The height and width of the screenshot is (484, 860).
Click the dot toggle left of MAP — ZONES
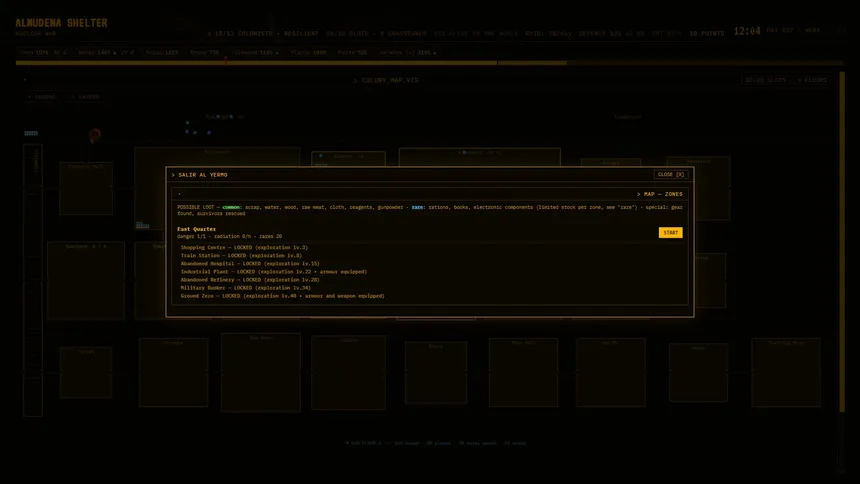179,194
